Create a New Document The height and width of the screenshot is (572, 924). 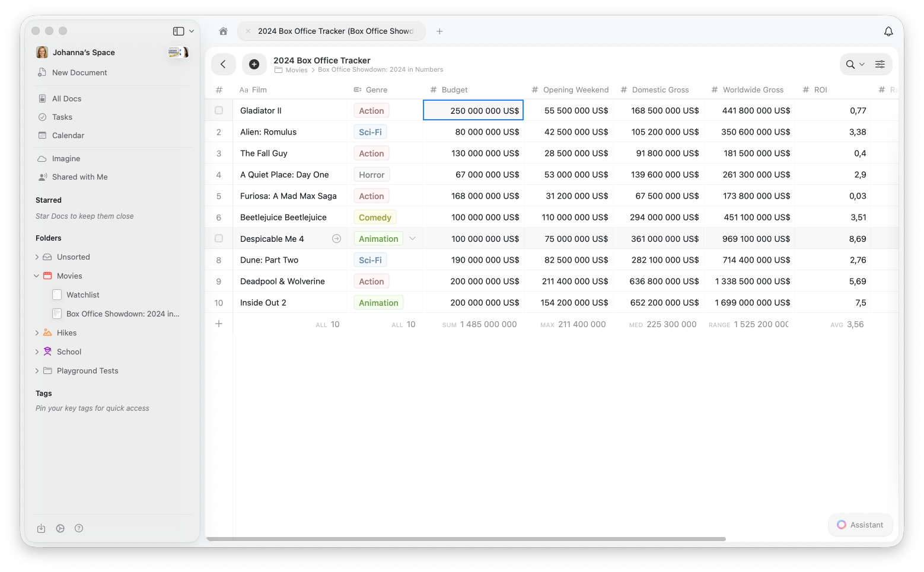coord(79,72)
